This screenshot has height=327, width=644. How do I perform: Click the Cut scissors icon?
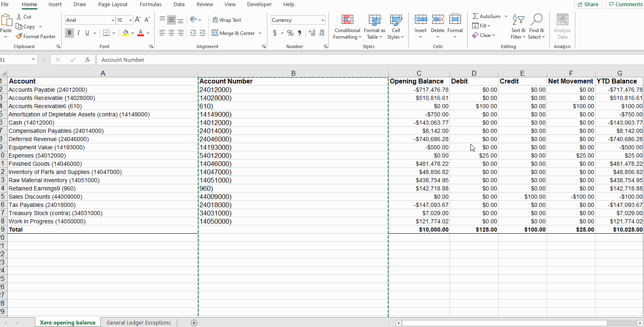pos(19,17)
